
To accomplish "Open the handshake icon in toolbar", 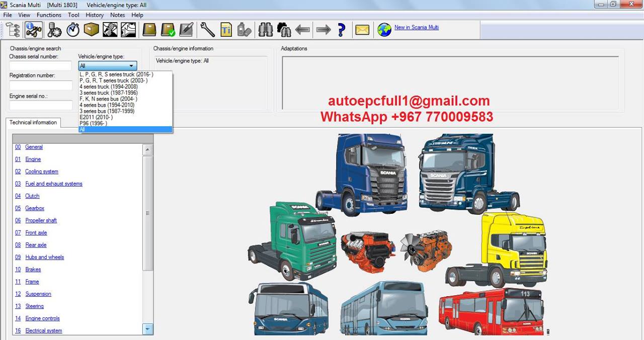I will tap(110, 30).
